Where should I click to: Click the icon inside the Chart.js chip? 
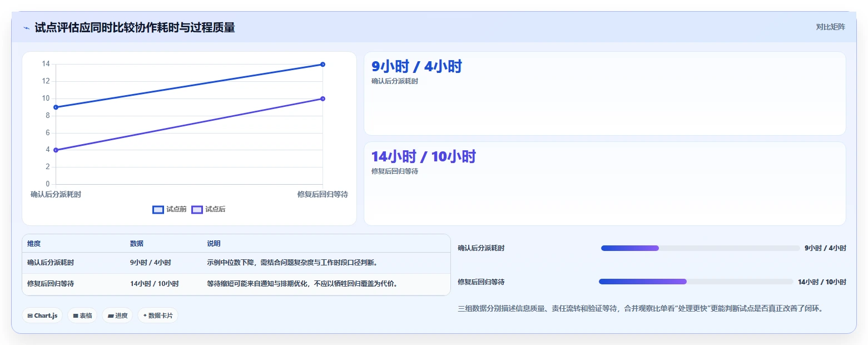click(30, 316)
